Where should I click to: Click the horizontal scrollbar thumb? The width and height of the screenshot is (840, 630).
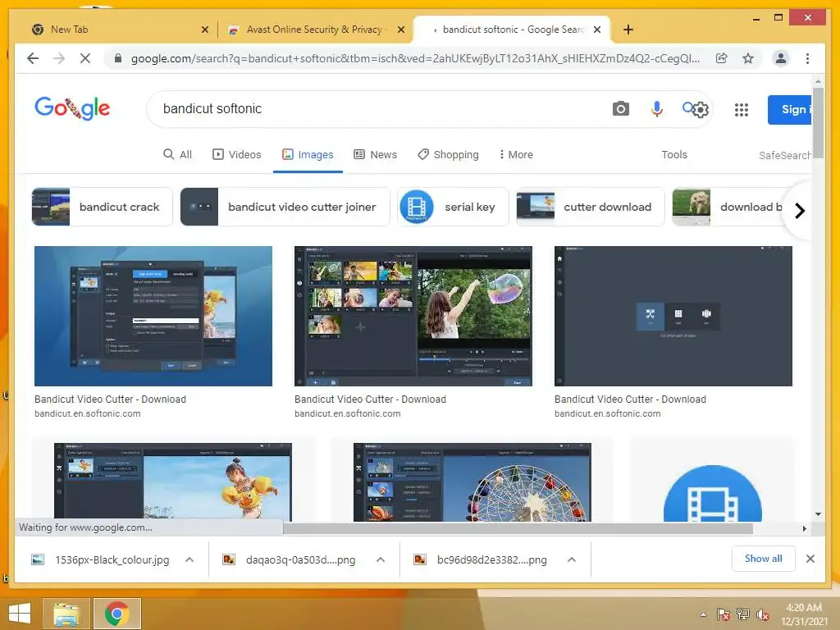coord(518,529)
